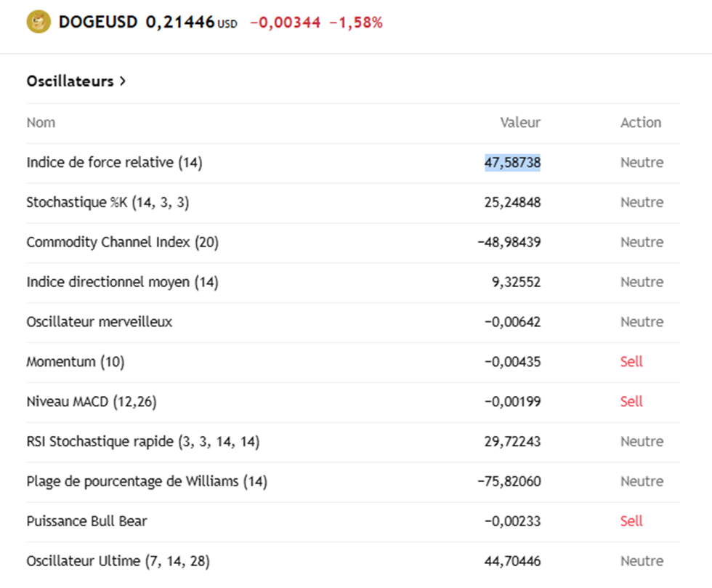Click the Valeur column header
The height and width of the screenshot is (588, 712).
tap(520, 123)
